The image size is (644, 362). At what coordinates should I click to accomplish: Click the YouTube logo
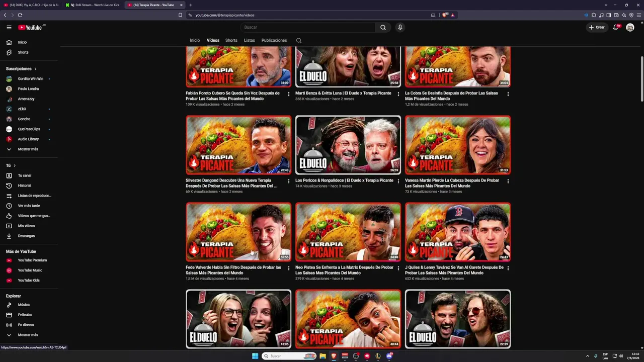point(30,28)
